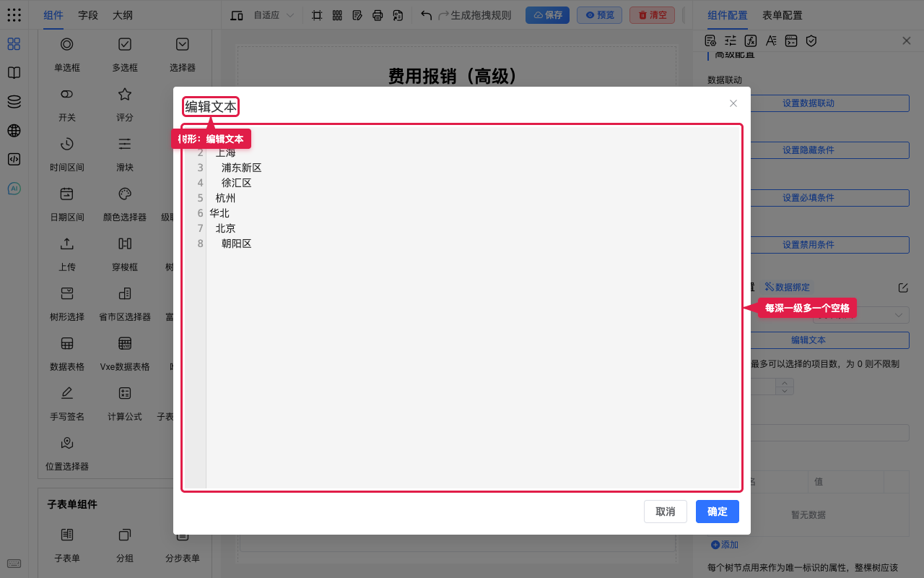
Task: Click the 确定 button in dialog
Action: [x=718, y=512]
